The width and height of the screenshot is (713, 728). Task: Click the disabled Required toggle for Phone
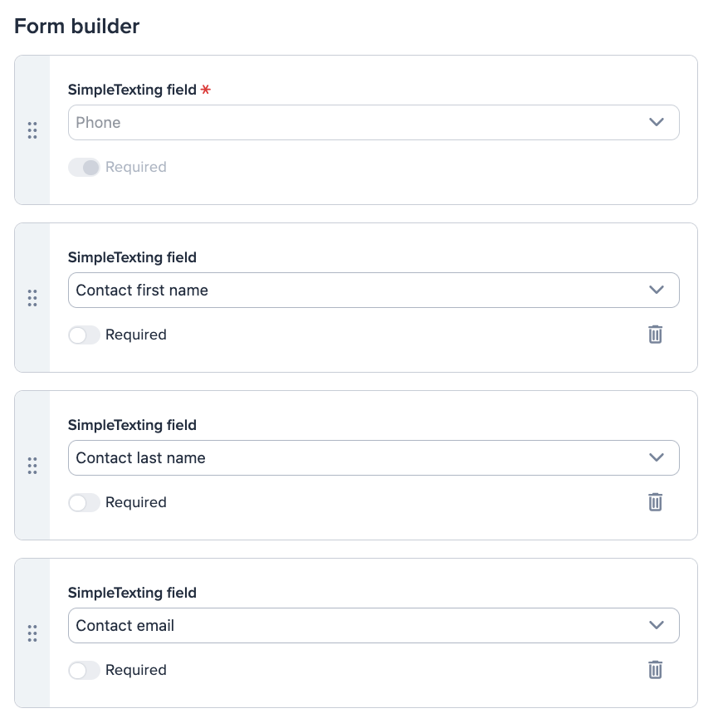[x=84, y=168]
